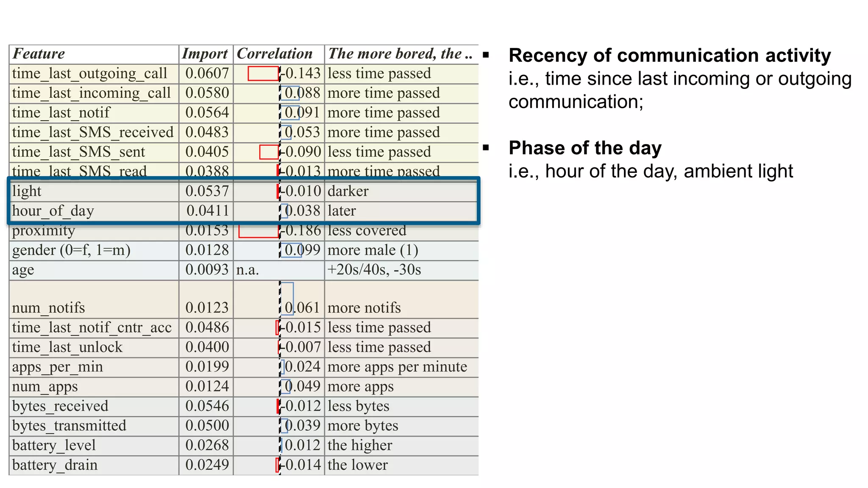
Task: Click 'The more bored, the ..' header
Action: click(x=401, y=54)
